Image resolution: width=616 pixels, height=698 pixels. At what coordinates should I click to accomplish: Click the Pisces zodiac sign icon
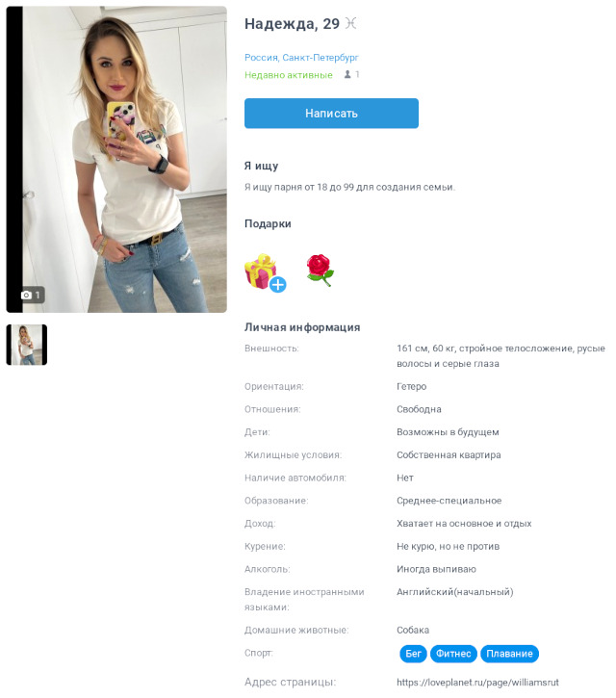350,23
